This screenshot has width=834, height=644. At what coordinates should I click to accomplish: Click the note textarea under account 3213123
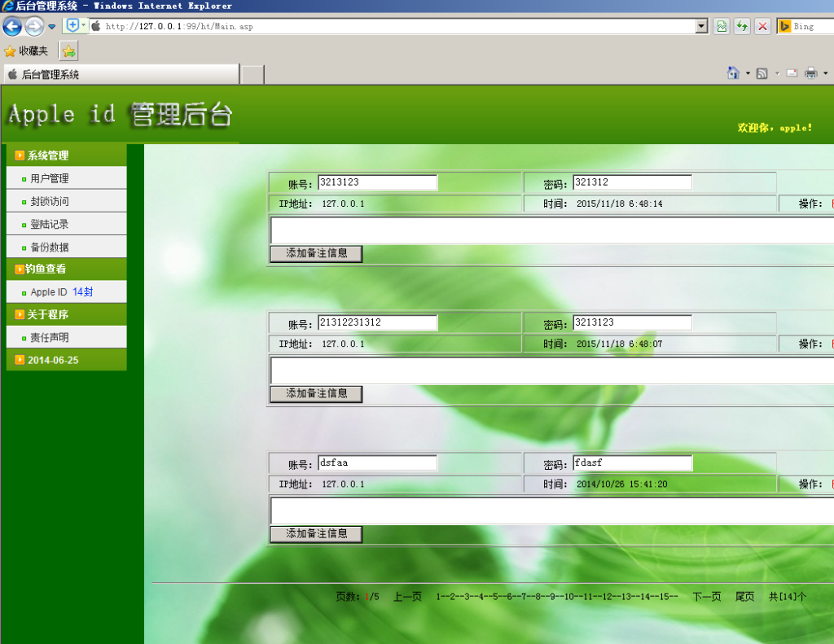click(552, 230)
